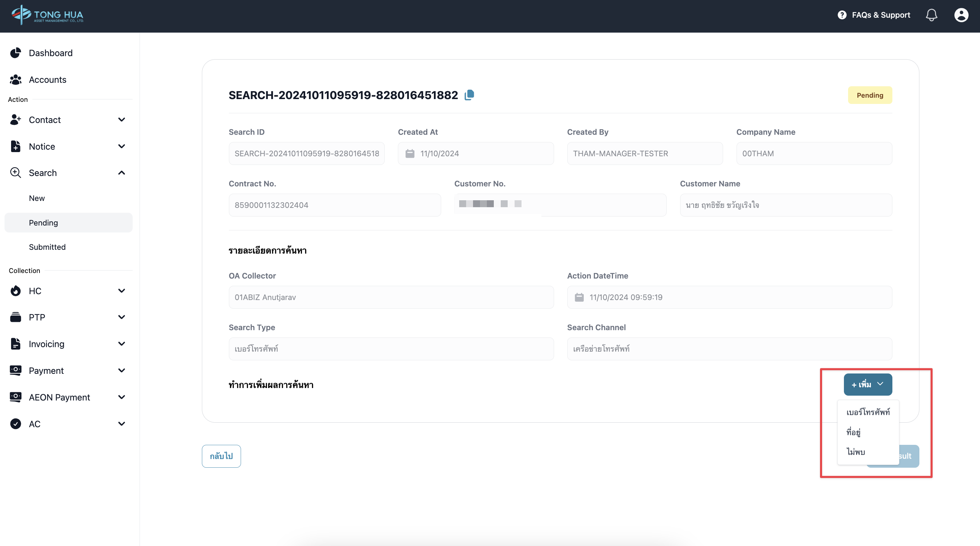This screenshot has height=546, width=980.
Task: Click calendar icon in Action DateTime field
Action: (x=579, y=297)
